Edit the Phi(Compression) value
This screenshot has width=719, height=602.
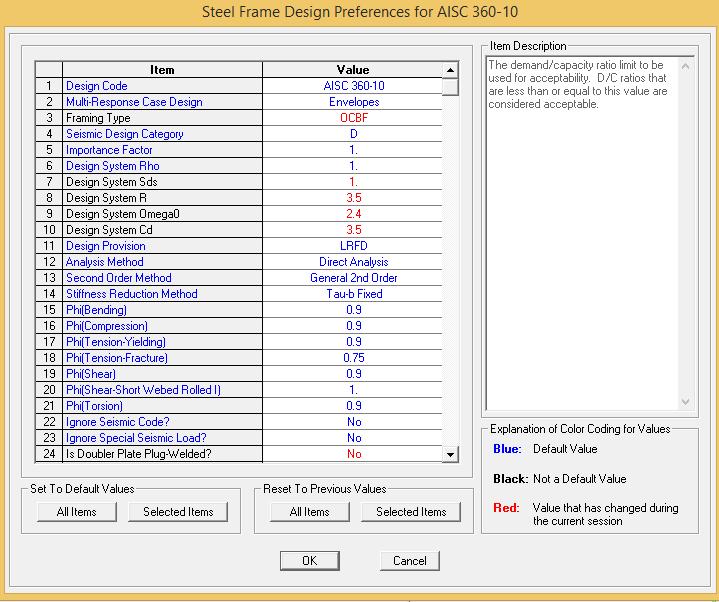click(354, 326)
